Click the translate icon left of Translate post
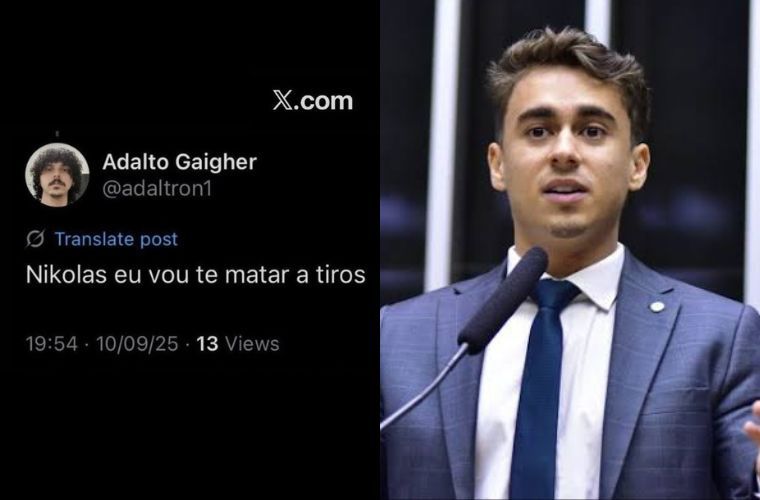 point(35,239)
